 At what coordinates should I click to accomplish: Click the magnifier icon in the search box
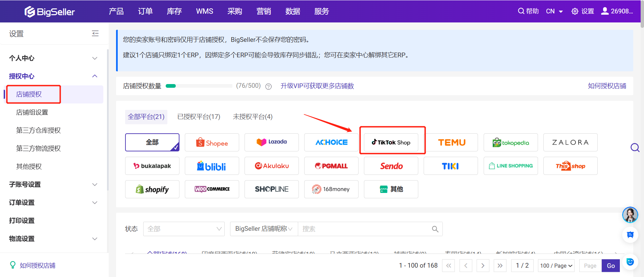tap(435, 229)
